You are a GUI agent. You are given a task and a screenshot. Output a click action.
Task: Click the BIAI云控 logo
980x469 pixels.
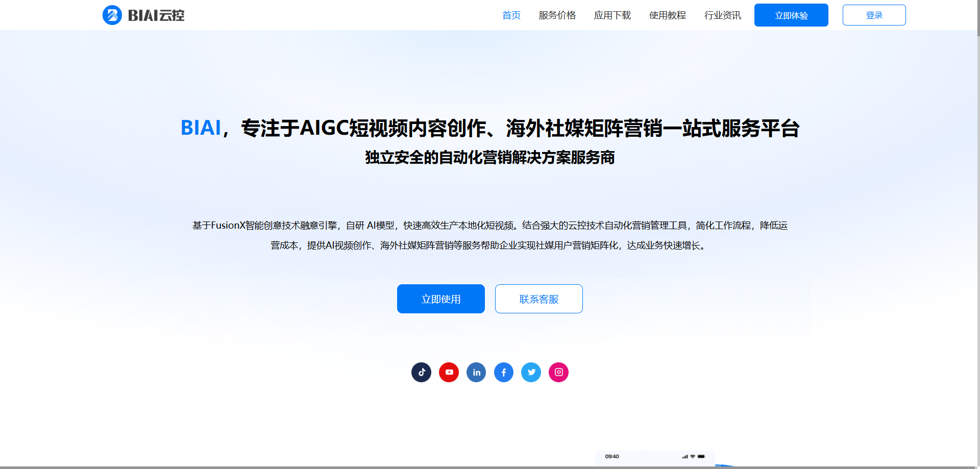(x=143, y=15)
